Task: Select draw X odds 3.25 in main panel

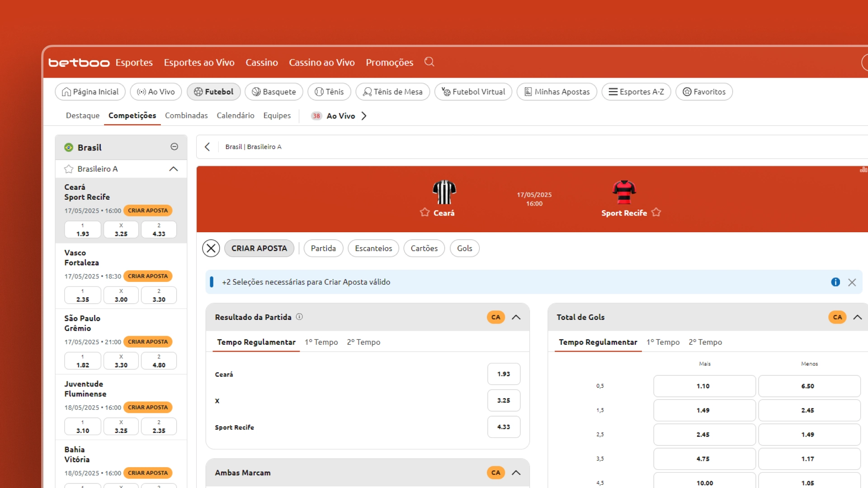Action: [x=504, y=400]
